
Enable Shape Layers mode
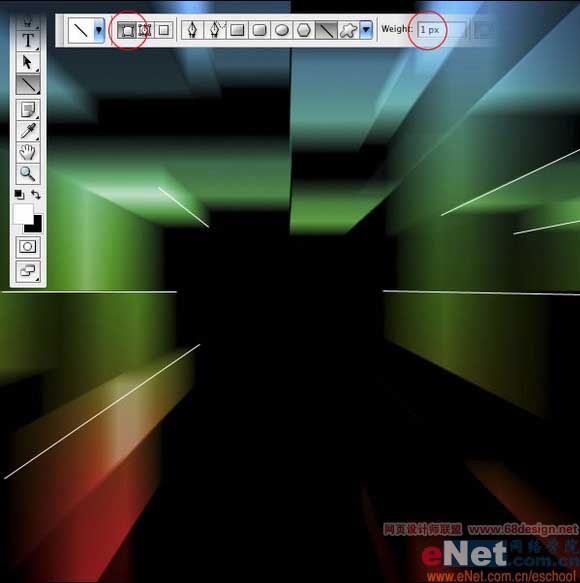127,30
